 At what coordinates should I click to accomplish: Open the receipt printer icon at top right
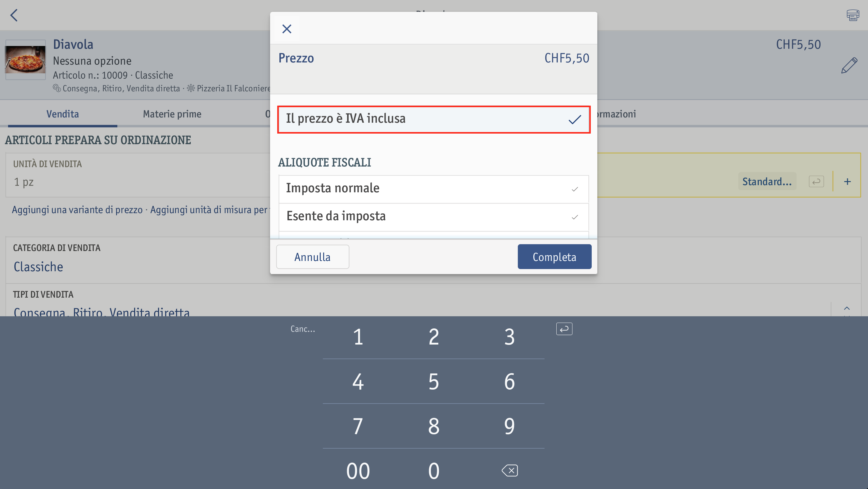point(852,15)
